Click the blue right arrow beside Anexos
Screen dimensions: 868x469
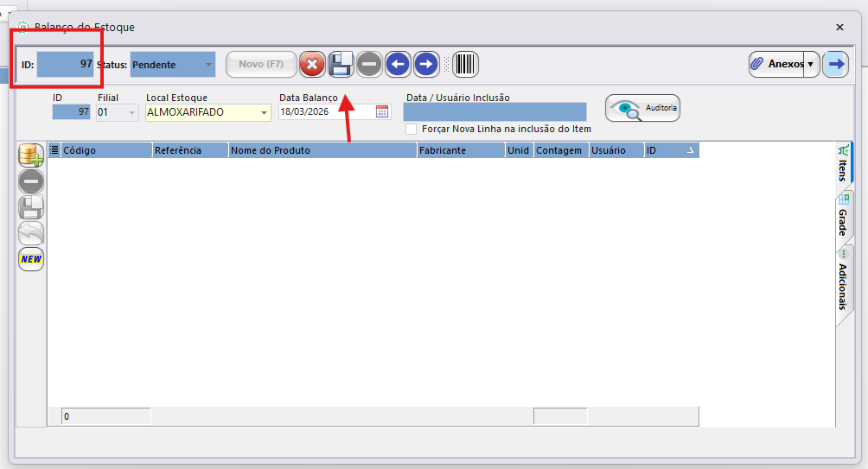click(x=835, y=64)
